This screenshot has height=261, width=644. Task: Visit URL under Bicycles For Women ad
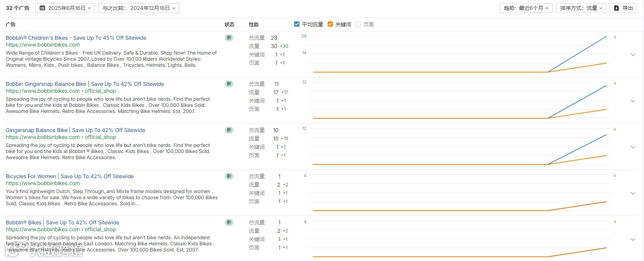[x=43, y=183]
